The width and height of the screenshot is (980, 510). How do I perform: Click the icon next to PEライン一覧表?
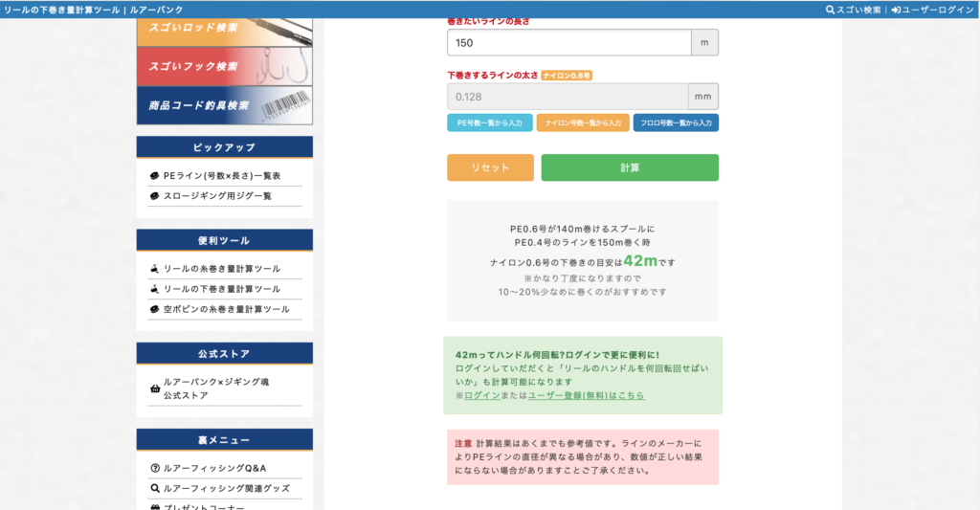click(154, 176)
